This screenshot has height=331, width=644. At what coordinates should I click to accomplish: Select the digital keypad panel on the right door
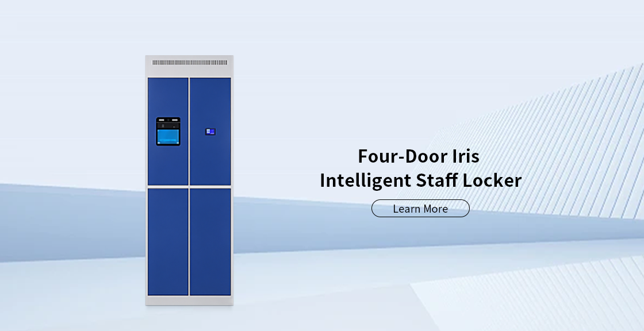(209, 130)
